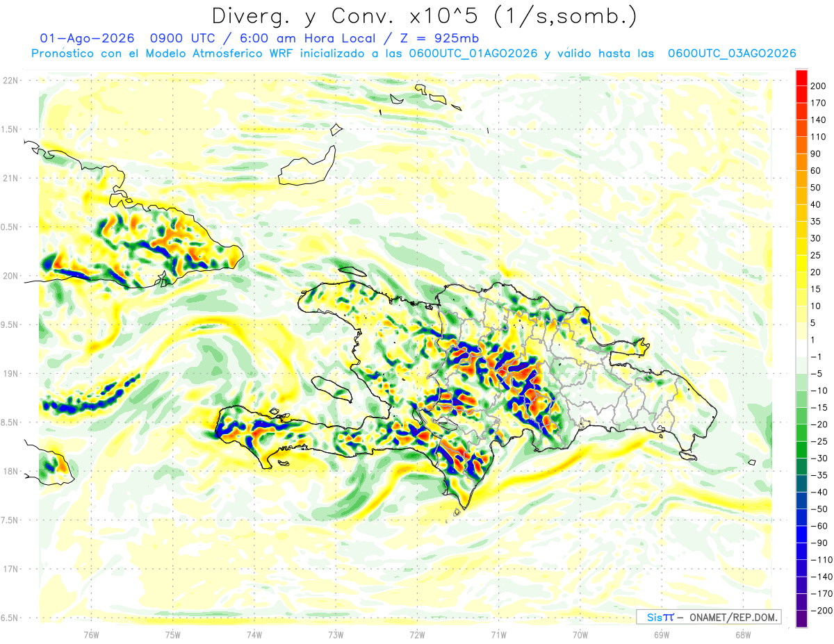834x644 pixels.
Task: Click the '20N' latitude label
Action: pos(10,276)
